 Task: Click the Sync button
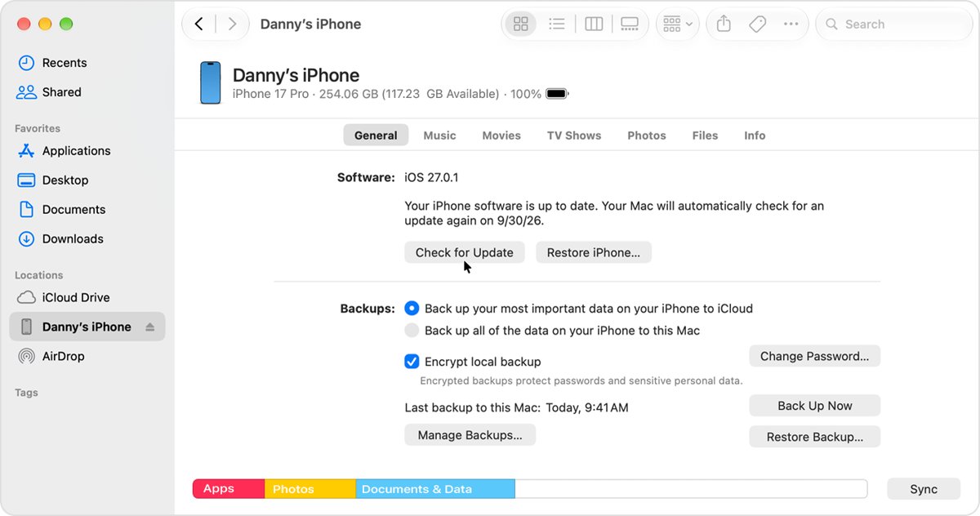pyautogui.click(x=924, y=489)
